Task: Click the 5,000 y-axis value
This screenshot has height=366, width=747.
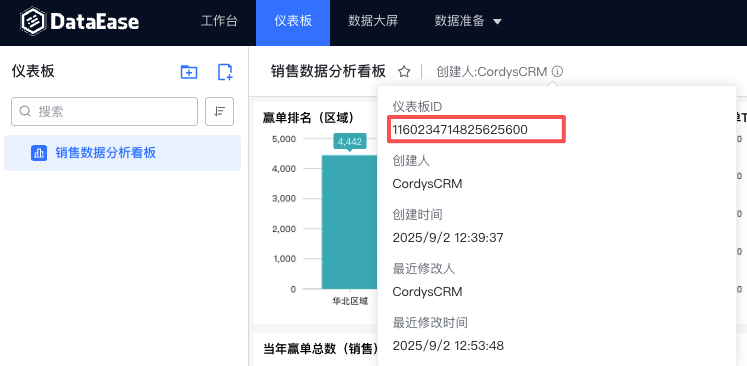Action: pyautogui.click(x=284, y=139)
